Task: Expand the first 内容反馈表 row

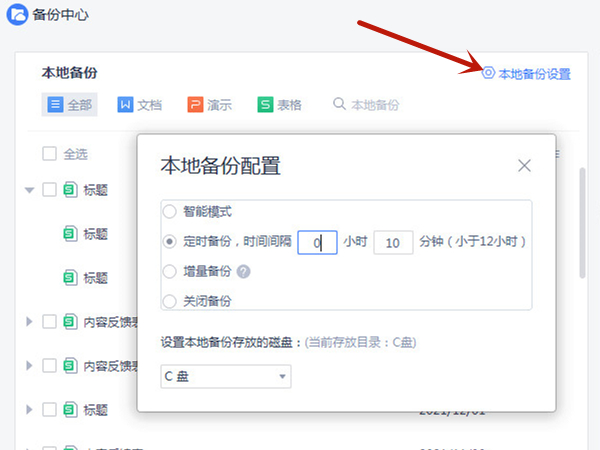Action: coord(29,322)
